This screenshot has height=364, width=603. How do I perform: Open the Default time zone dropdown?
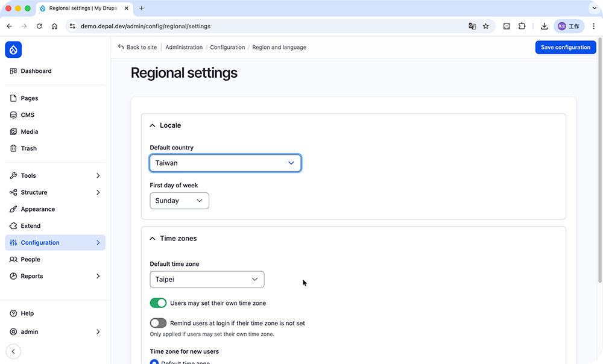pos(207,280)
